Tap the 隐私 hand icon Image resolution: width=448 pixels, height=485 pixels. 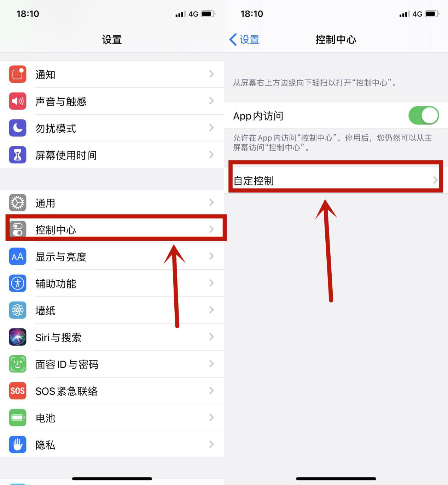[x=18, y=444]
